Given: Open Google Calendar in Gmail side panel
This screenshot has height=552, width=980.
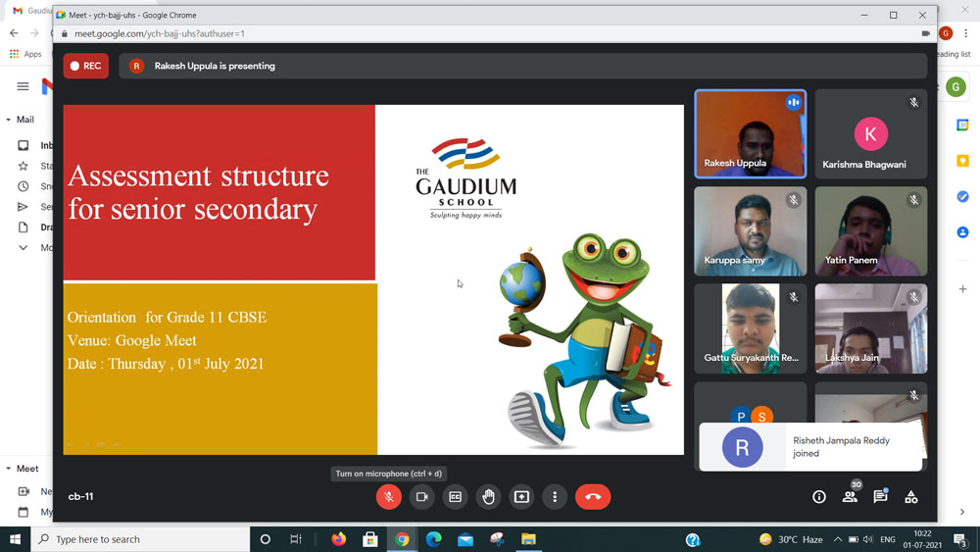Looking at the screenshot, I should (962, 125).
